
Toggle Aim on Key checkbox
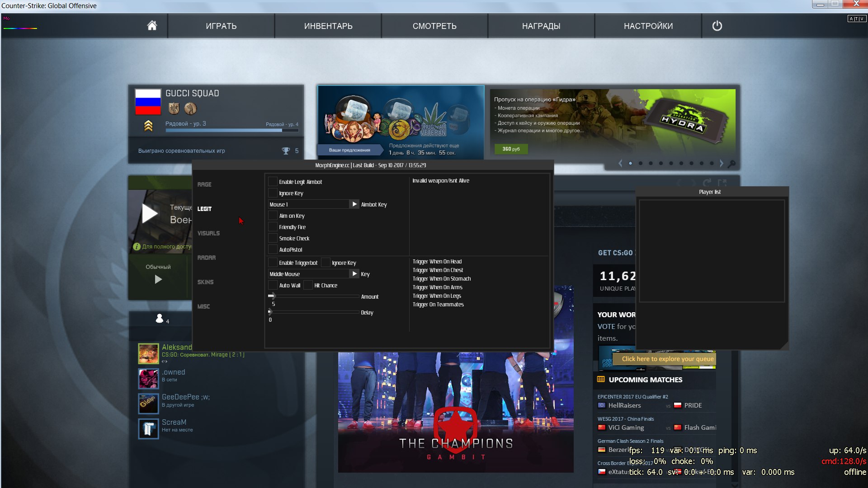[x=273, y=216]
